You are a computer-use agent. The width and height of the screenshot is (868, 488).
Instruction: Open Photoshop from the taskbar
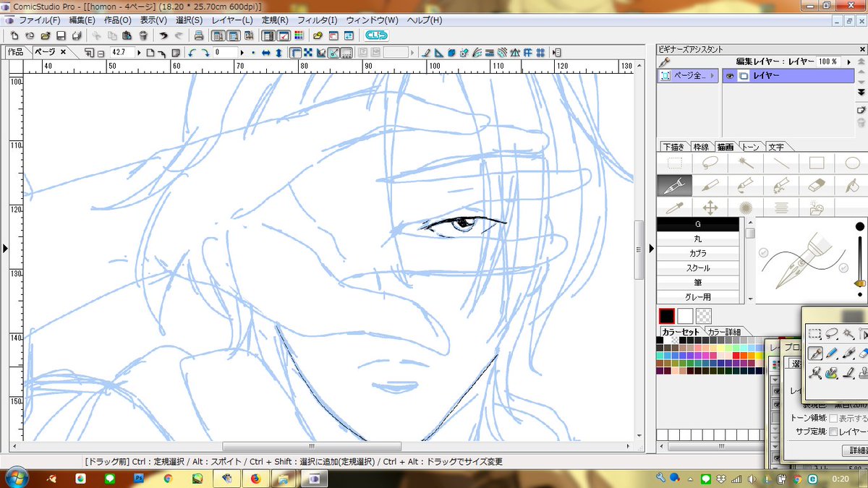point(138,479)
